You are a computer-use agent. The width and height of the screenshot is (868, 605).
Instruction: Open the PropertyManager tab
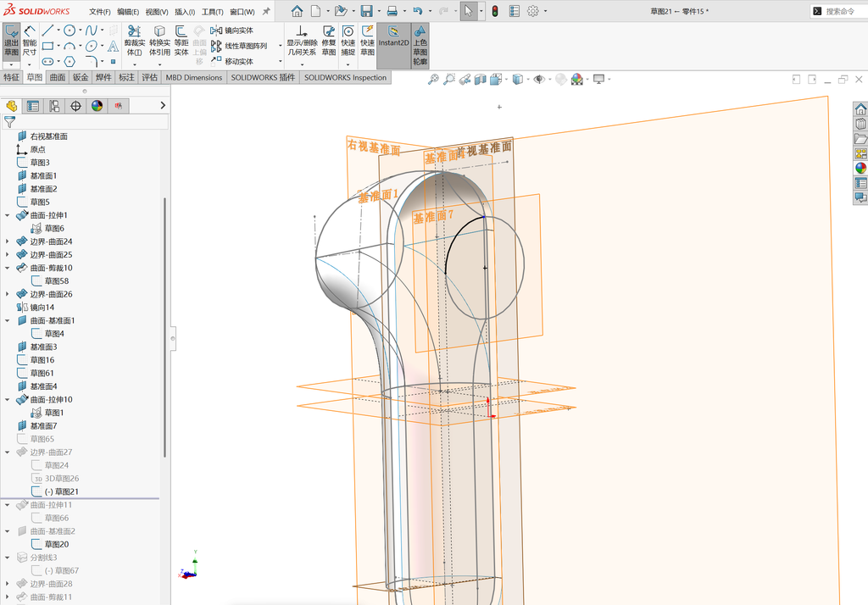point(33,106)
